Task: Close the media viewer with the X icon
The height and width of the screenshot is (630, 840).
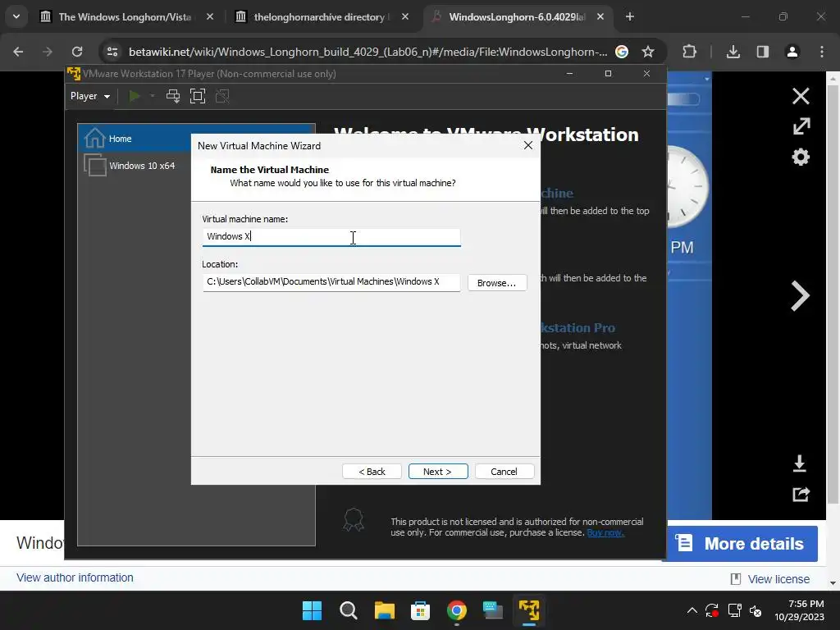Action: (801, 97)
